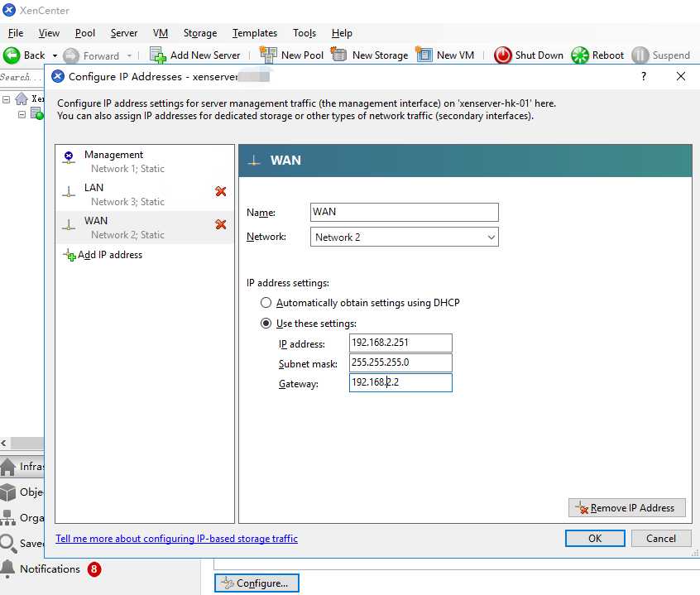700x595 pixels.
Task: Click the Name input field containing WAN
Action: coord(404,212)
